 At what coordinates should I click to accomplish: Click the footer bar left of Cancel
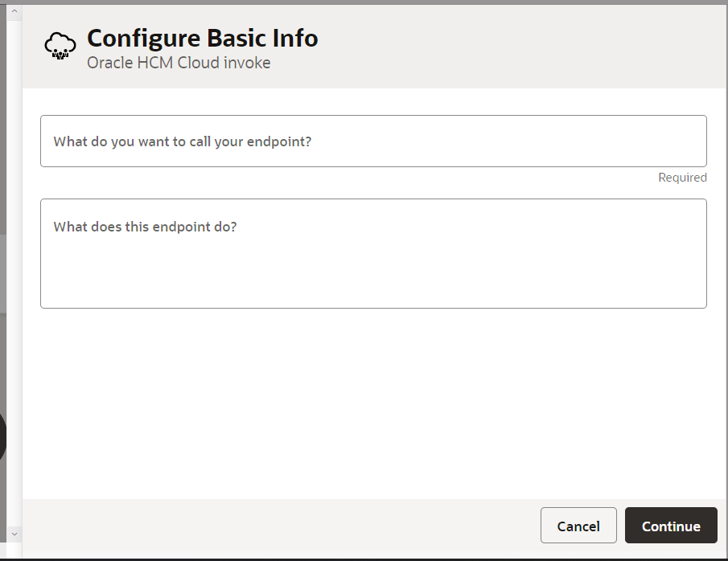282,526
